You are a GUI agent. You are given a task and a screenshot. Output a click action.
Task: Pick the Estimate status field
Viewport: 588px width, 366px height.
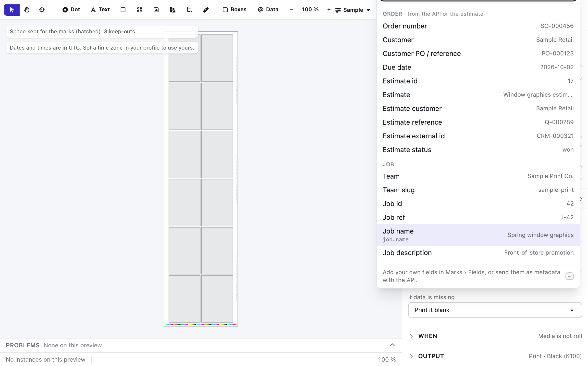click(478, 150)
